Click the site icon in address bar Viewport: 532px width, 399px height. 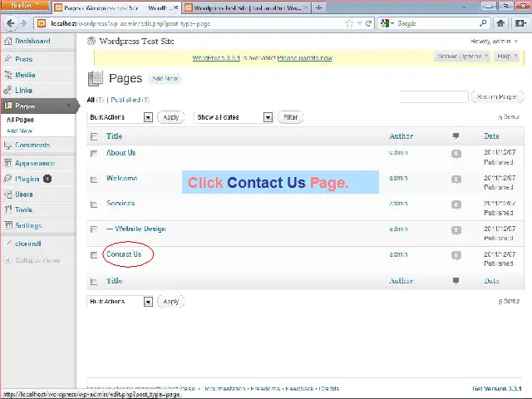pyautogui.click(x=42, y=23)
